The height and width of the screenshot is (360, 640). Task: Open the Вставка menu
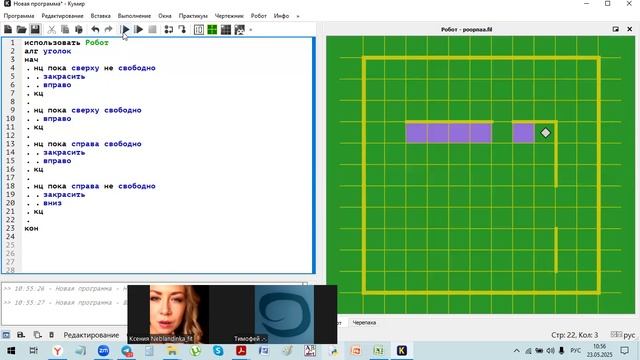[100, 16]
